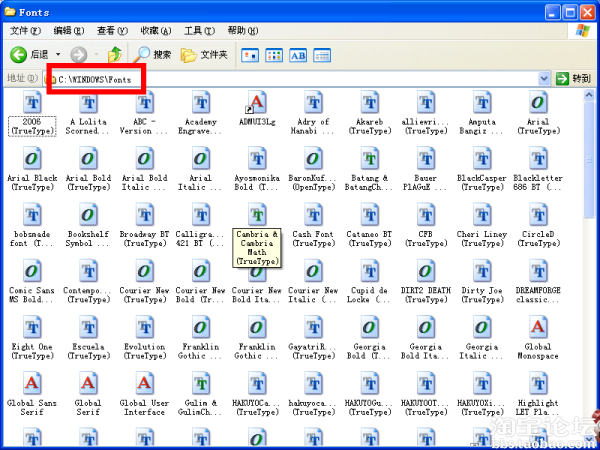This screenshot has height=450, width=600.
Task: Click the "Escuela (TrueType)" label
Action: point(88,351)
